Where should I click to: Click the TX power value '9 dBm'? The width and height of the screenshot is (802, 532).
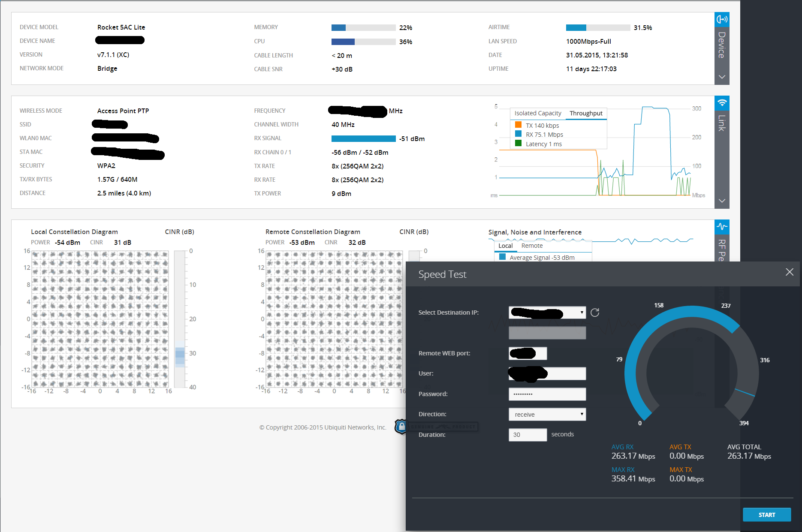point(341,193)
